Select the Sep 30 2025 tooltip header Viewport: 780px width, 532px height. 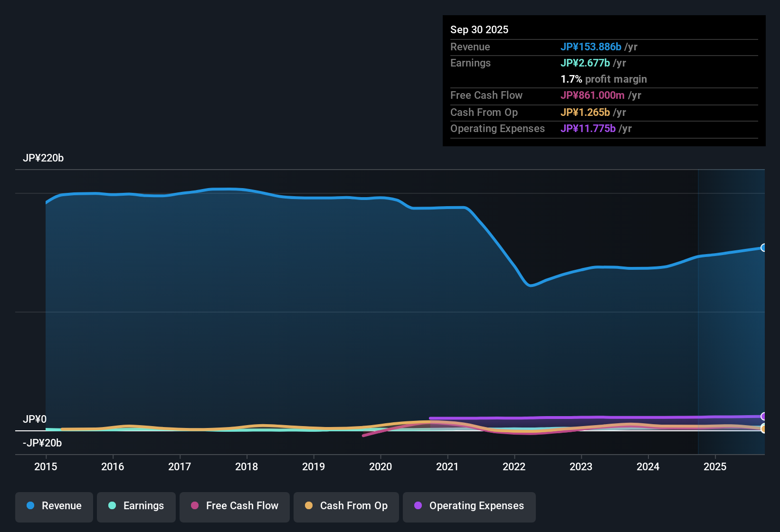(479, 29)
